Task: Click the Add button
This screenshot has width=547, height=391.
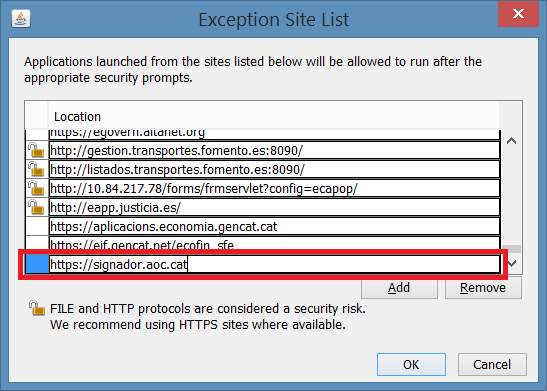Action: point(399,288)
